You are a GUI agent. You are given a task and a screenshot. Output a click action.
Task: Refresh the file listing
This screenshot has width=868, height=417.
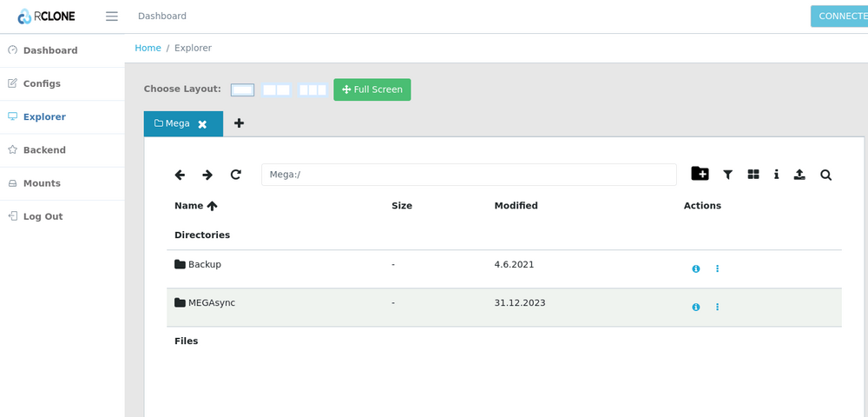[236, 175]
